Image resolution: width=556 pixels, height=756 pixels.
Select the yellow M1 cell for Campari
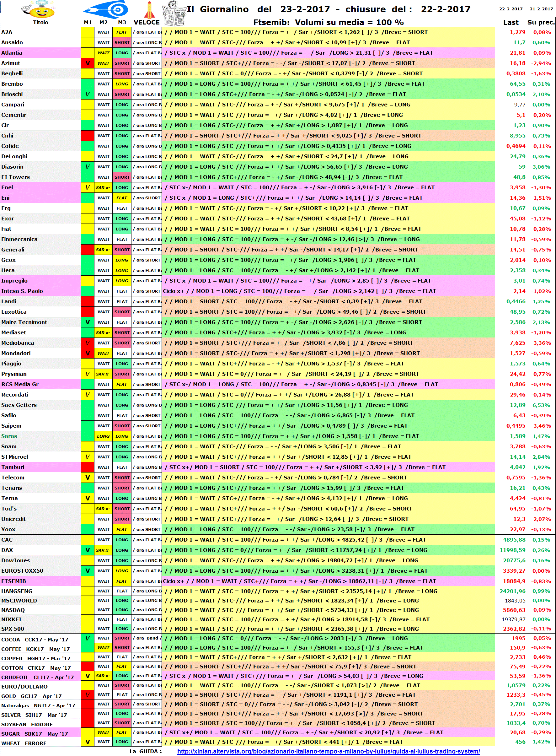[88, 105]
